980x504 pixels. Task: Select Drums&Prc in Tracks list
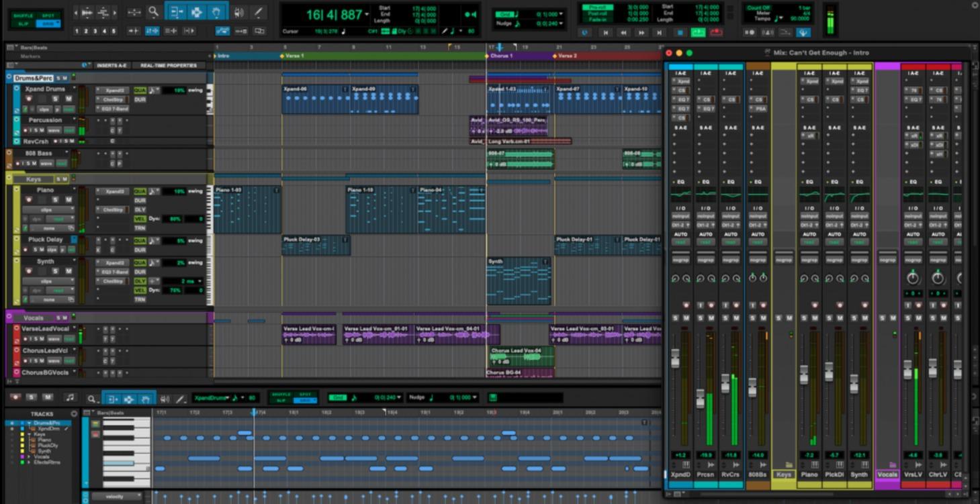pos(47,423)
